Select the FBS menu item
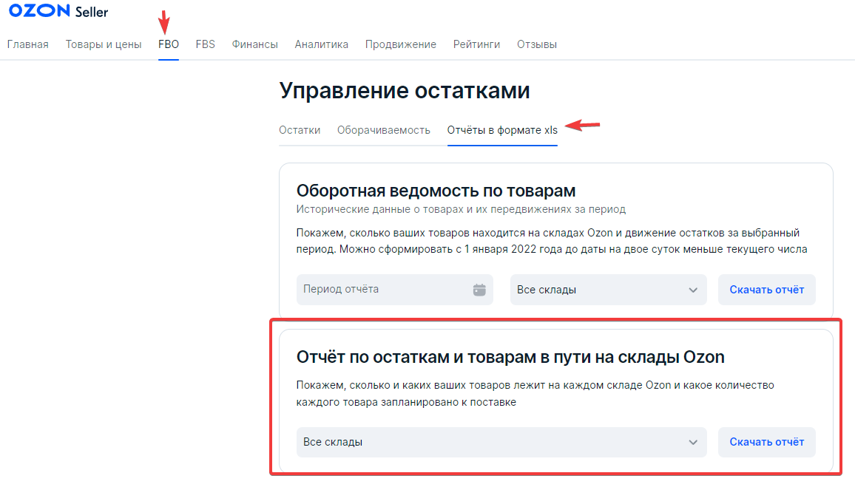 (x=205, y=44)
